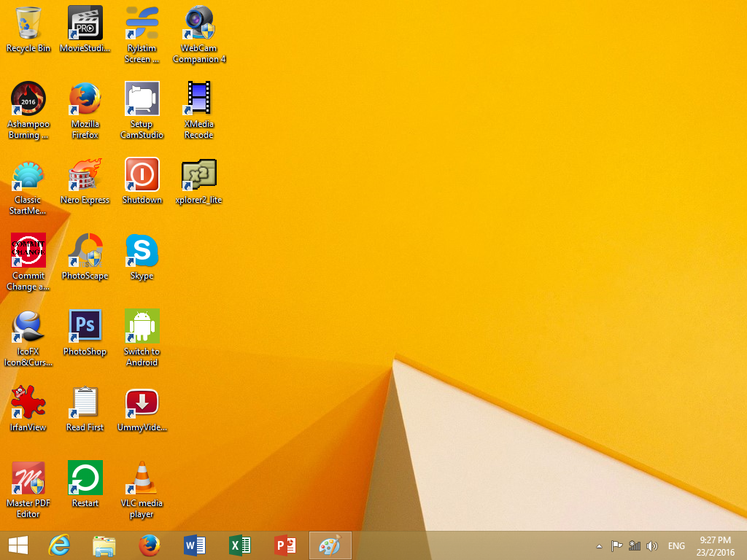Open the volume speaker control
Screen dimensions: 747x560
pyautogui.click(x=652, y=546)
